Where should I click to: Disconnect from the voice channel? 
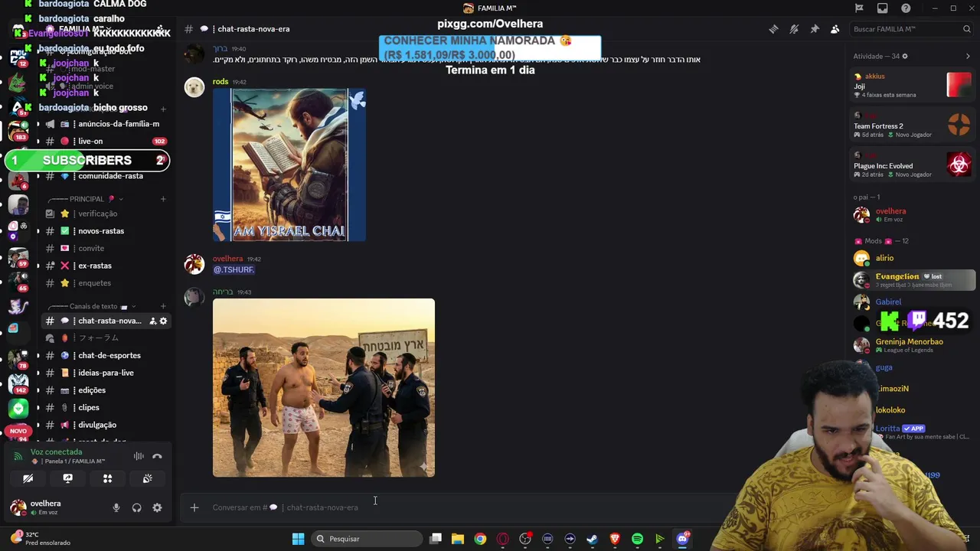coord(157,456)
